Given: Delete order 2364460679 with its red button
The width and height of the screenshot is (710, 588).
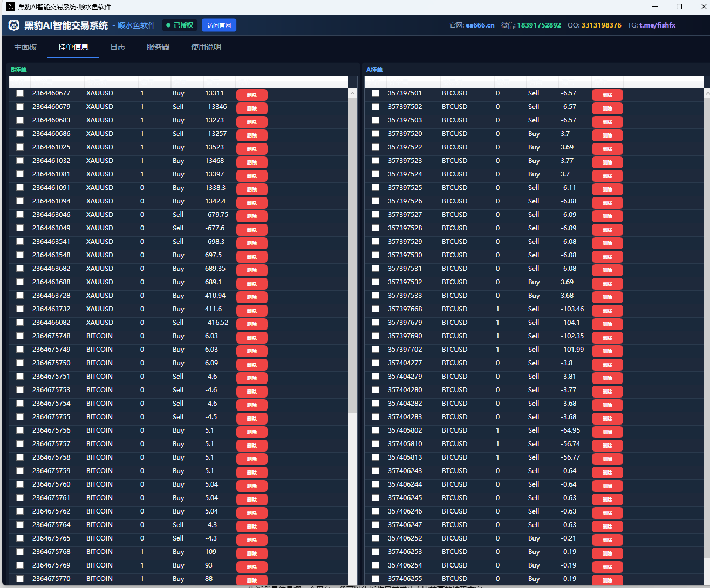Looking at the screenshot, I should pos(252,108).
